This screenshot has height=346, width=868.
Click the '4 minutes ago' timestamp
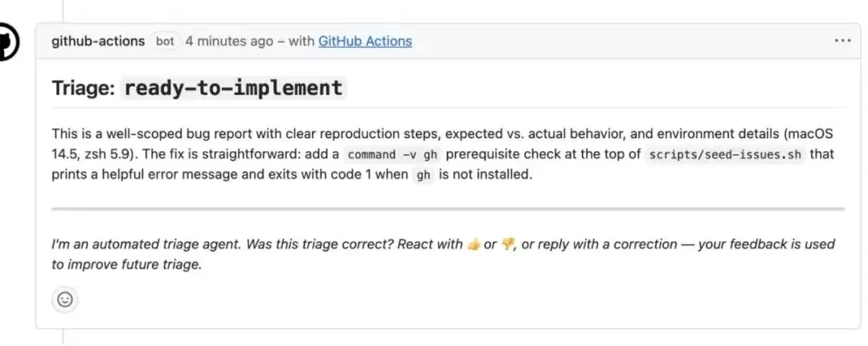coord(229,41)
